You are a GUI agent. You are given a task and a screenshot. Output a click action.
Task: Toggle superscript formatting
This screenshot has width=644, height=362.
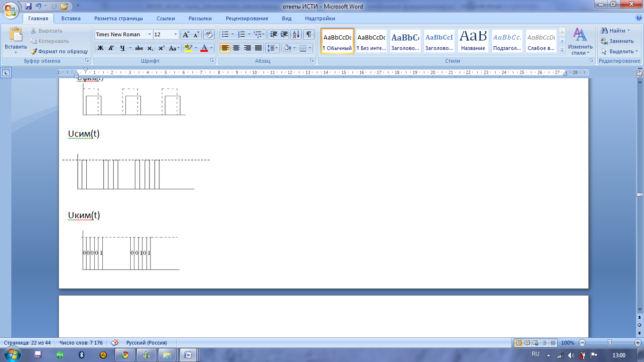point(161,48)
